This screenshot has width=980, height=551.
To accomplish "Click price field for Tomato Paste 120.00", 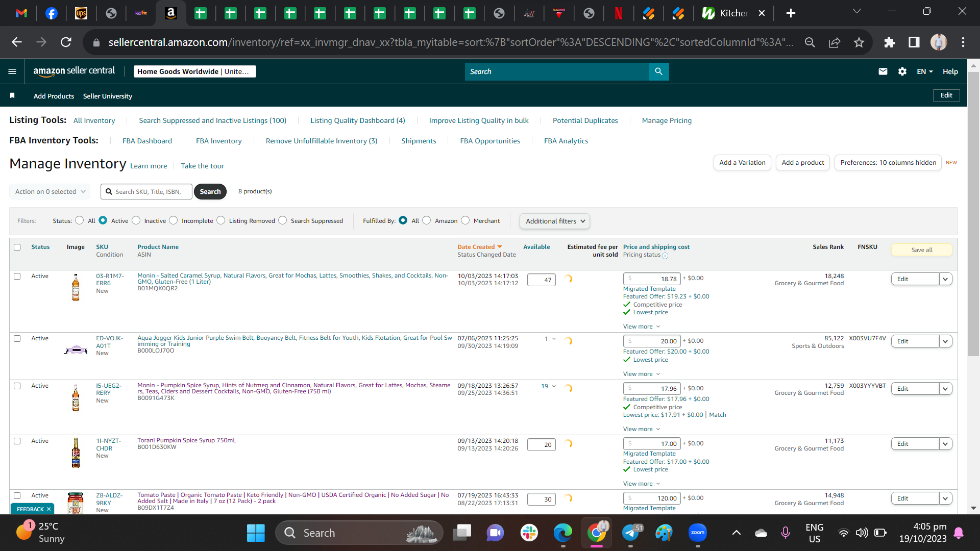I will (x=652, y=498).
